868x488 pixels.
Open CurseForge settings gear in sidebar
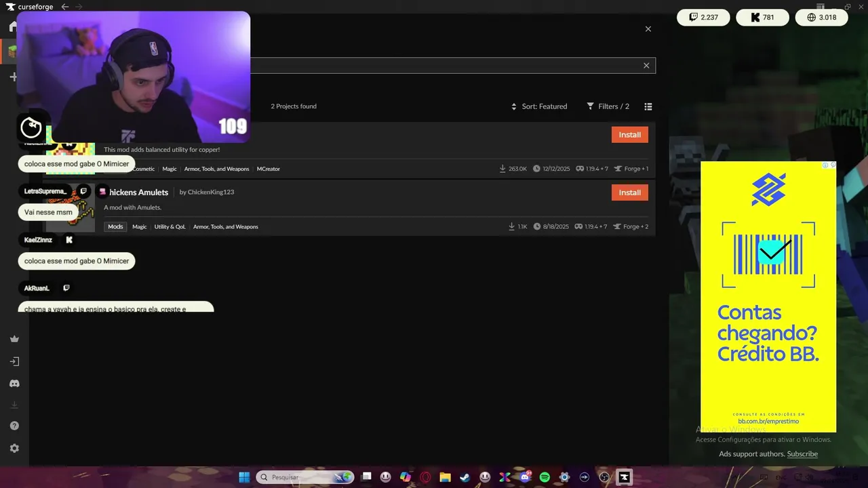(x=14, y=449)
